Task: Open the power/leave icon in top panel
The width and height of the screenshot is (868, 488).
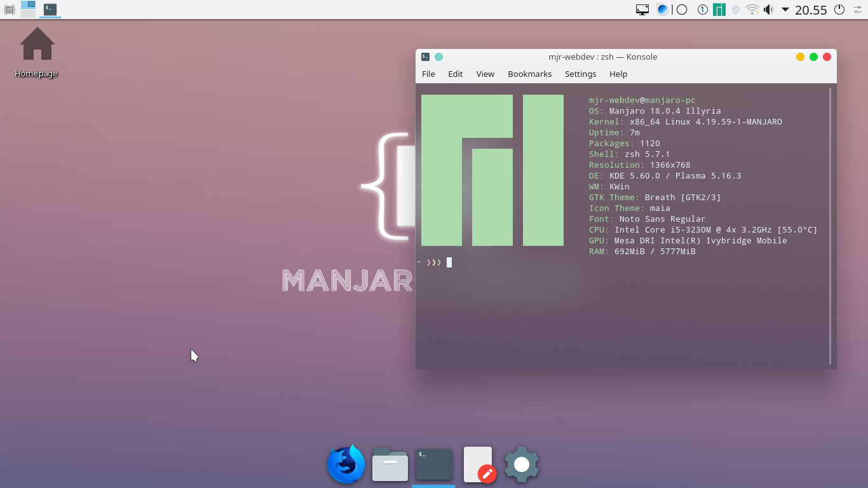Action: (839, 10)
